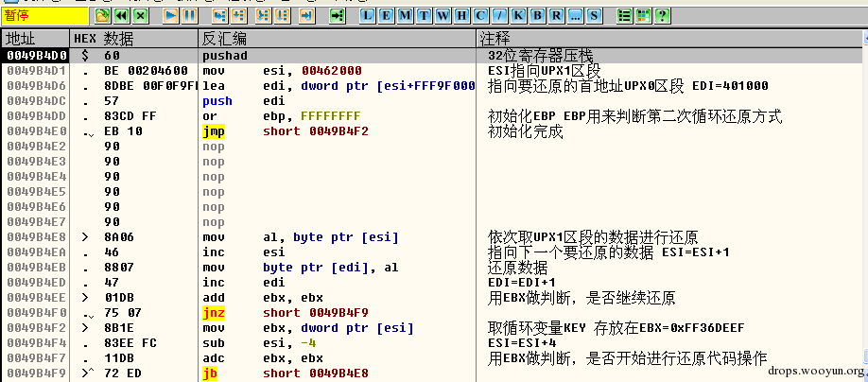Open the Threads window with the T button
Viewport: 868px width, 382px height.
(x=425, y=16)
